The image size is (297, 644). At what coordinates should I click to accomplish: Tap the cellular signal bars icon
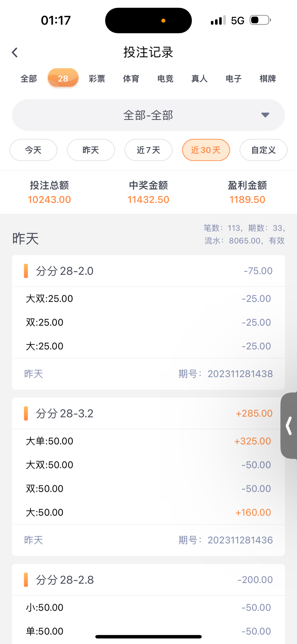click(x=218, y=20)
